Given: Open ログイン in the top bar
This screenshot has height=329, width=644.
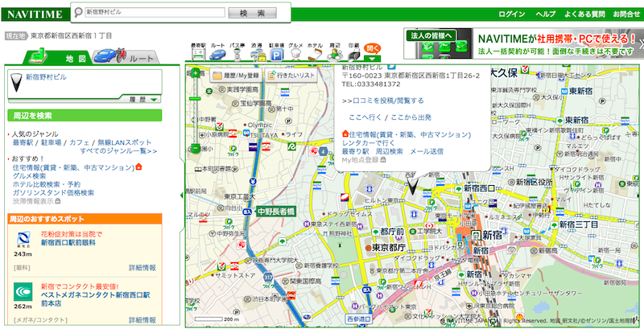Looking at the screenshot, I should click(512, 14).
